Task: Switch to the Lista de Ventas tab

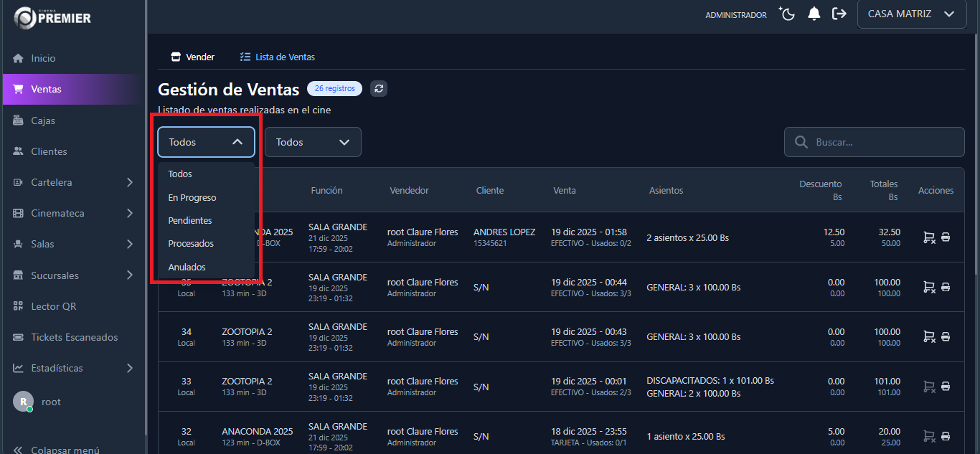Action: pos(278,57)
